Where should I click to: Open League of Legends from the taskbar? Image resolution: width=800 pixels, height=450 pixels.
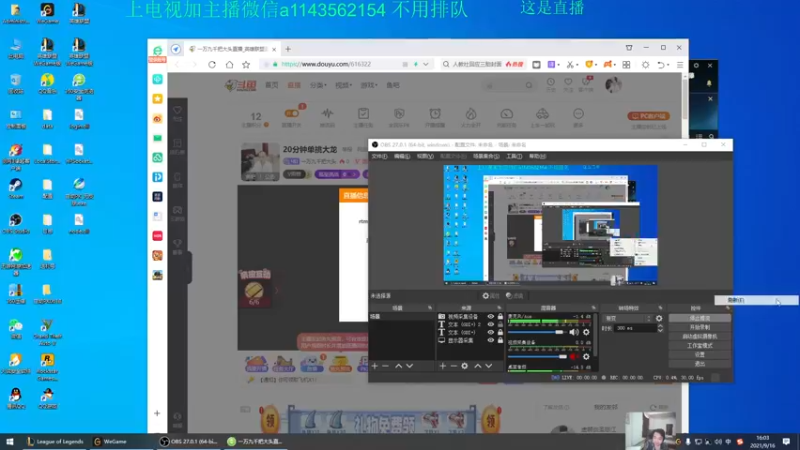pos(55,441)
